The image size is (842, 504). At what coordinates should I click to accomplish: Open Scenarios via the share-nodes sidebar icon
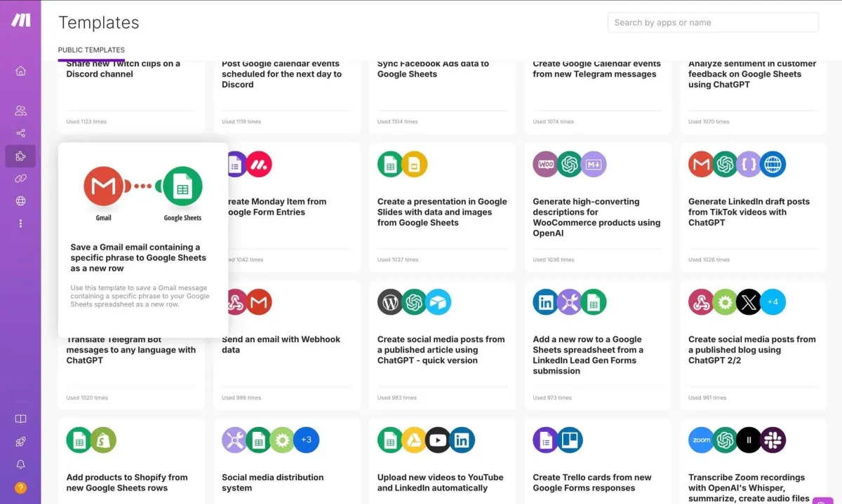click(20, 133)
